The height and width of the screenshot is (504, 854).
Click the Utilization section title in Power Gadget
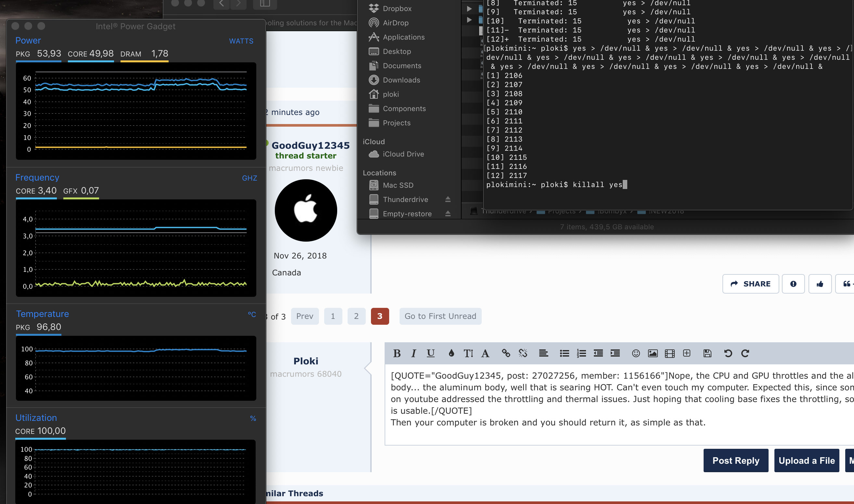(36, 418)
